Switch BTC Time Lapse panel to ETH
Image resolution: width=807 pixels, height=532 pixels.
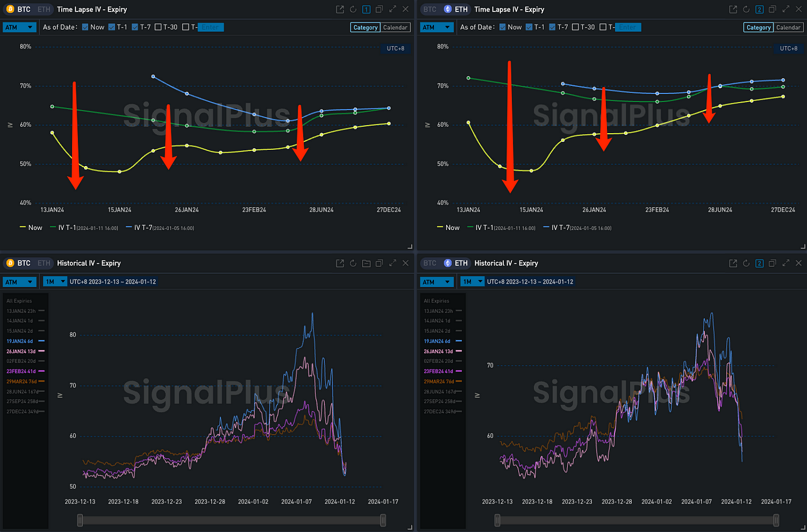pos(43,9)
